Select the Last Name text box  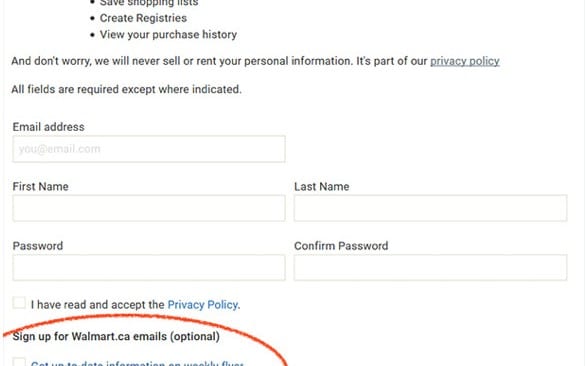point(431,208)
